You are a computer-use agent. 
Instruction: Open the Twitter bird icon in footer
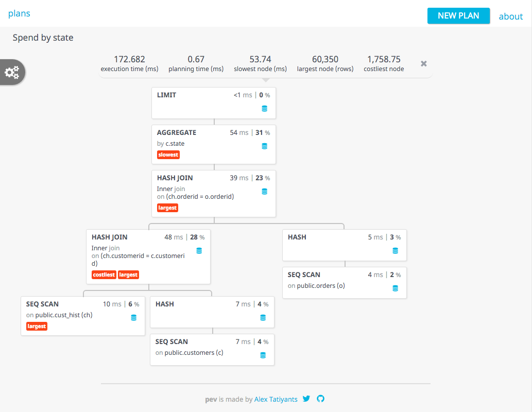pyautogui.click(x=306, y=399)
